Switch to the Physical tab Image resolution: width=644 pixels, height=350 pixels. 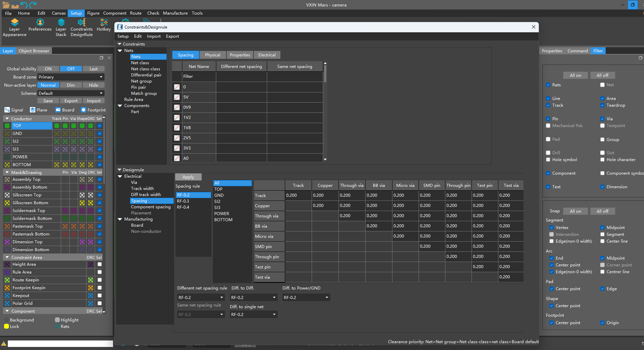click(x=213, y=55)
